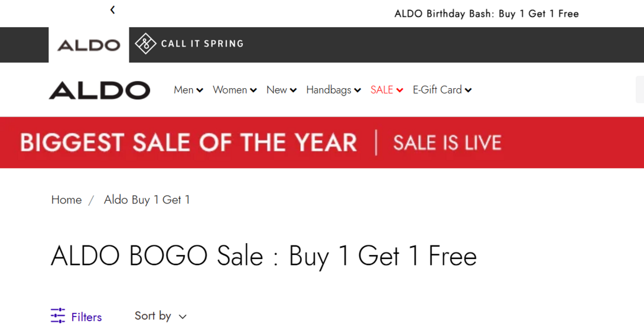
Task: Click the SALE IS LIVE banner text
Action: (447, 143)
